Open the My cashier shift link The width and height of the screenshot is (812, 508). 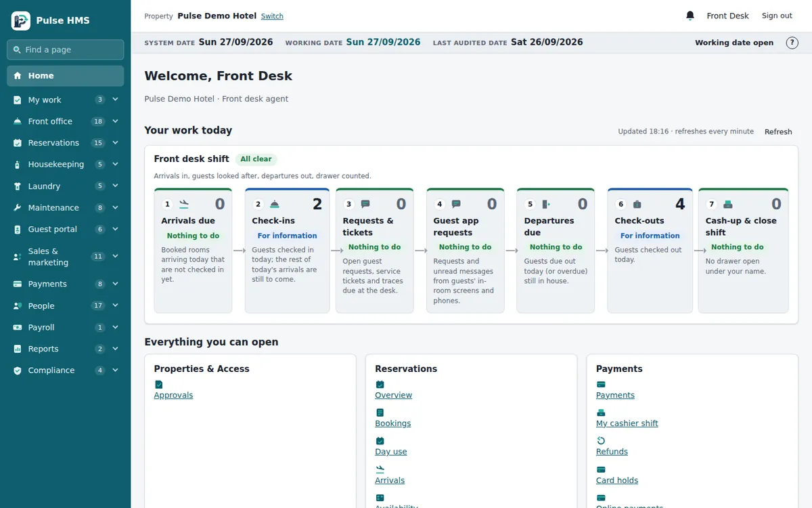pyautogui.click(x=627, y=424)
